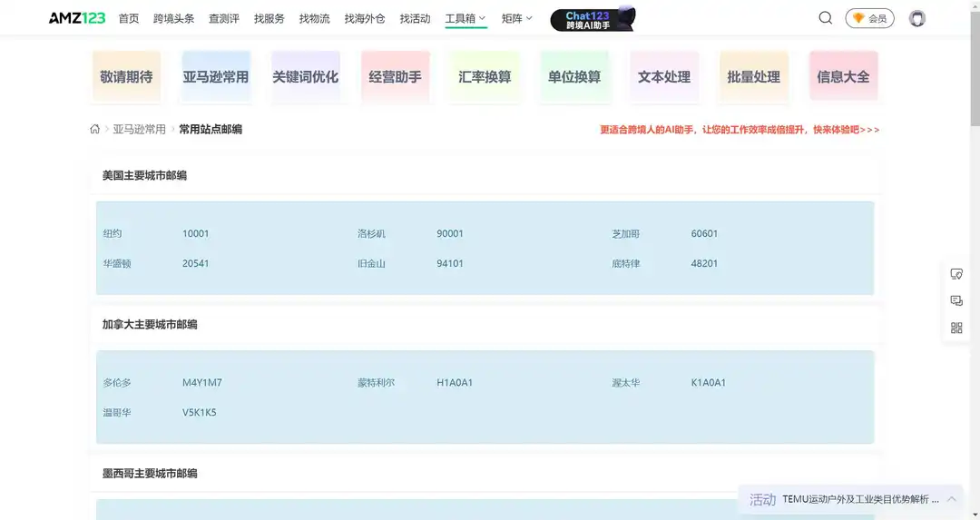This screenshot has height=520, width=980.
Task: Click the home icon in breadcrumb
Action: click(94, 129)
